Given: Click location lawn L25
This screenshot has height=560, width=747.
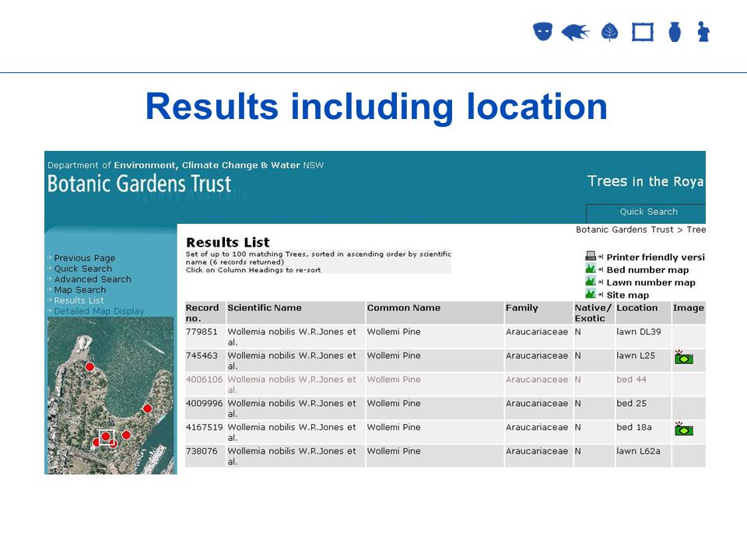Looking at the screenshot, I should tap(636, 355).
